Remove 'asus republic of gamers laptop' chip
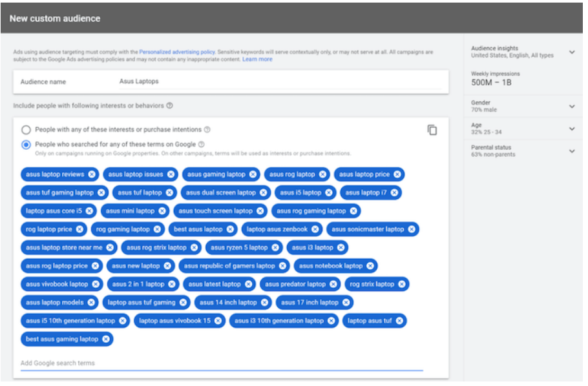 tap(283, 267)
